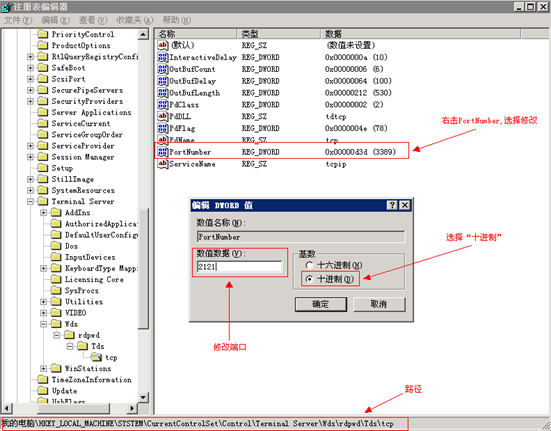Click the open tcp folder icon
The height and width of the screenshot is (431, 551).
pos(96,357)
